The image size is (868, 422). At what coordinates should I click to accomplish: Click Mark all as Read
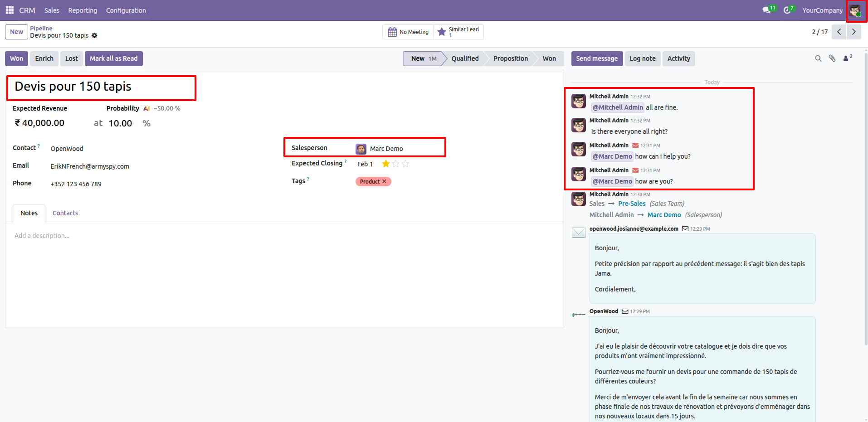[x=114, y=58]
